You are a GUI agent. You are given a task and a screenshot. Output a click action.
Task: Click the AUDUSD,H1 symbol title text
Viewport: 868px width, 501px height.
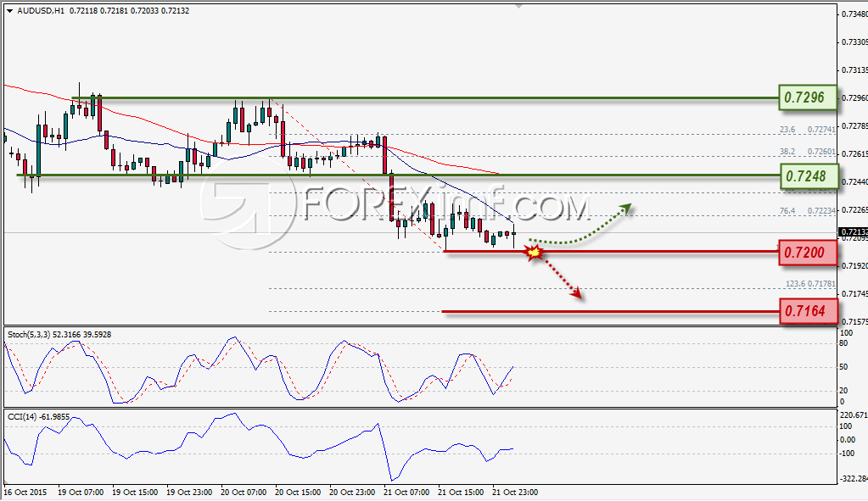coord(41,10)
